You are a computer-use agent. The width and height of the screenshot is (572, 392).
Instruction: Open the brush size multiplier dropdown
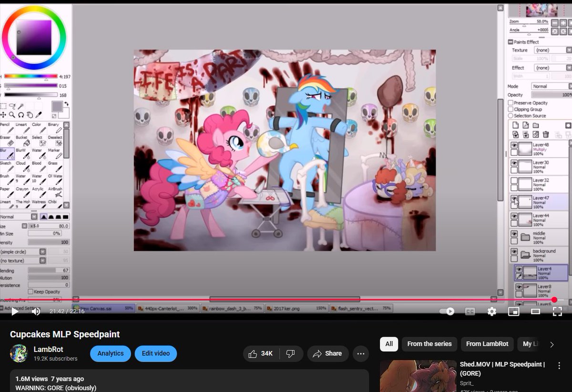pos(25,226)
